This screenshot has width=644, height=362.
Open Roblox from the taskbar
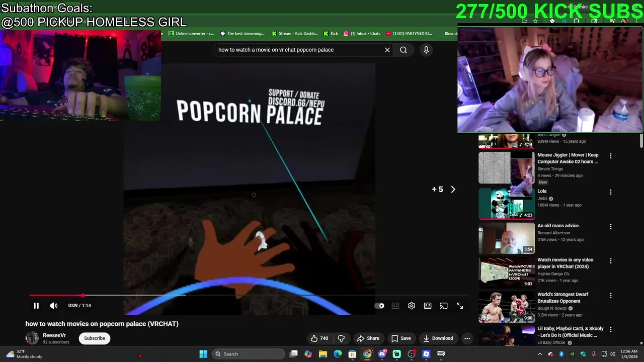click(x=426, y=354)
